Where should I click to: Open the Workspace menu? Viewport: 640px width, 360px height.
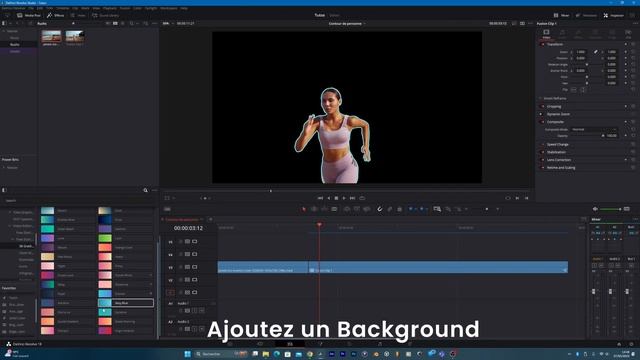coord(169,8)
